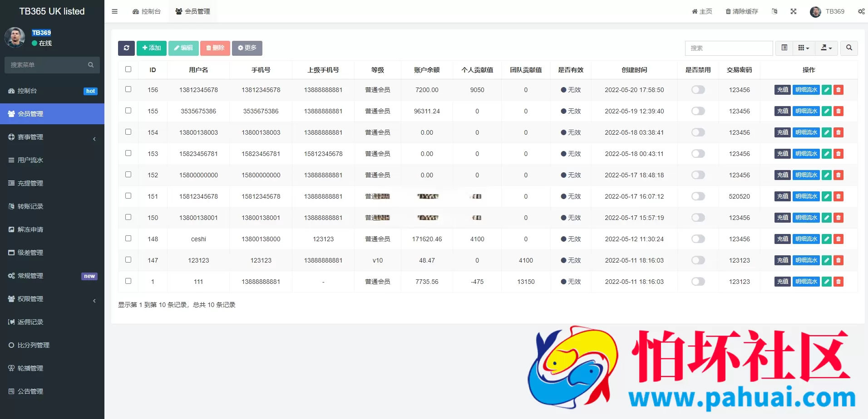The width and height of the screenshot is (868, 419).
Task: Click the red delete trash icon for ID 147
Action: pyautogui.click(x=838, y=260)
